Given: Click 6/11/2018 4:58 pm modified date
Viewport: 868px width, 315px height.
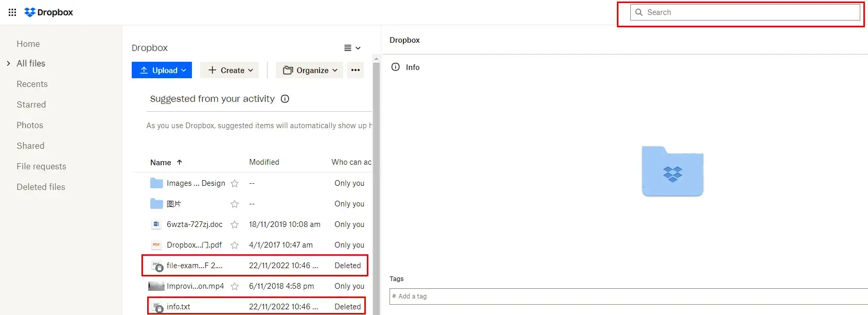Looking at the screenshot, I should (281, 286).
